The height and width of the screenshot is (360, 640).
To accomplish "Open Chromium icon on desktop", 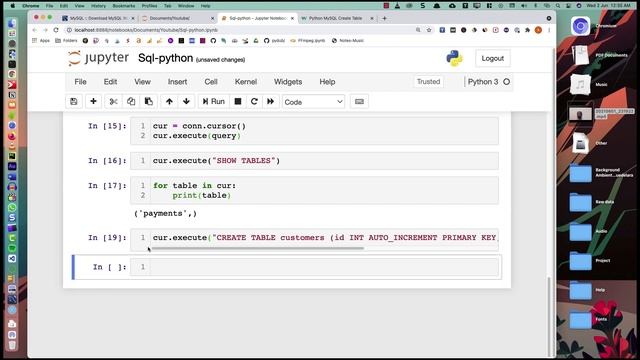I will [x=580, y=26].
